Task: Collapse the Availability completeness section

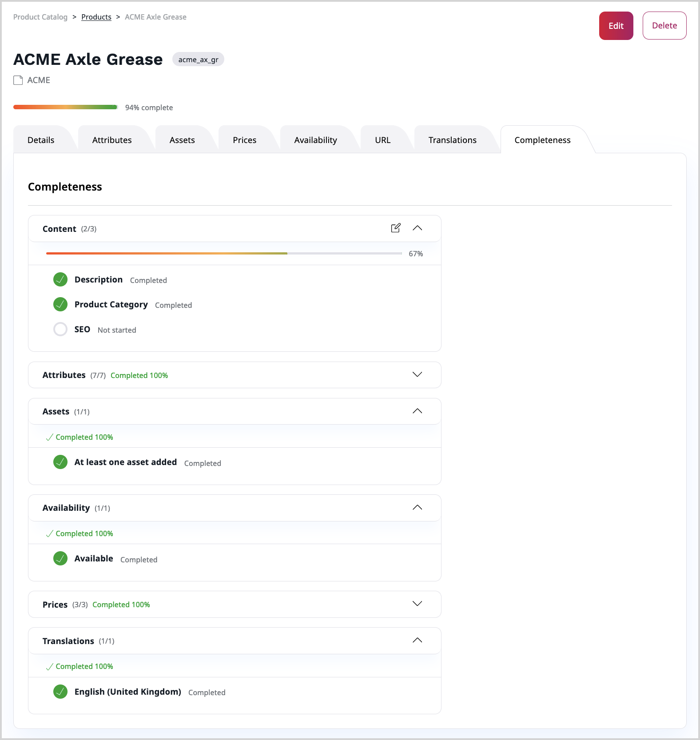Action: (x=417, y=508)
